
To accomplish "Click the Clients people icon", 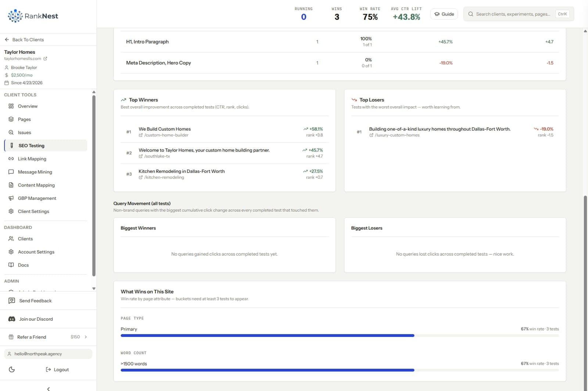I will point(11,239).
